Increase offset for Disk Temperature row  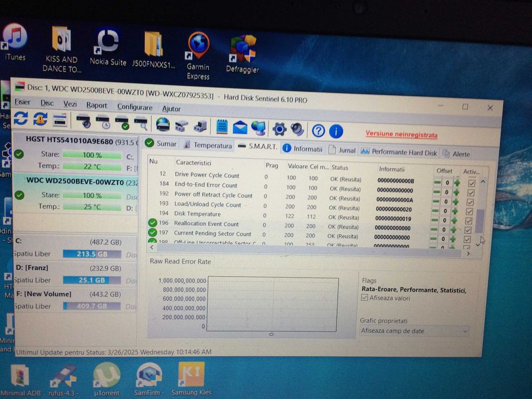pos(454,221)
